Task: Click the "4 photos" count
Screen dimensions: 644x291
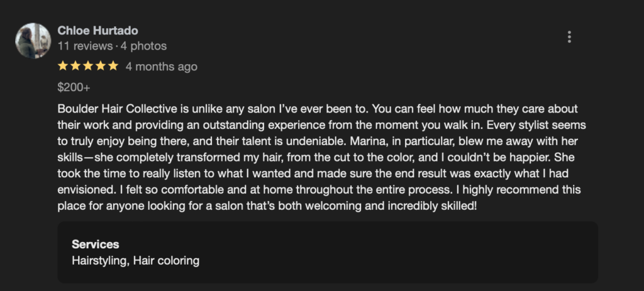Action: coord(144,46)
